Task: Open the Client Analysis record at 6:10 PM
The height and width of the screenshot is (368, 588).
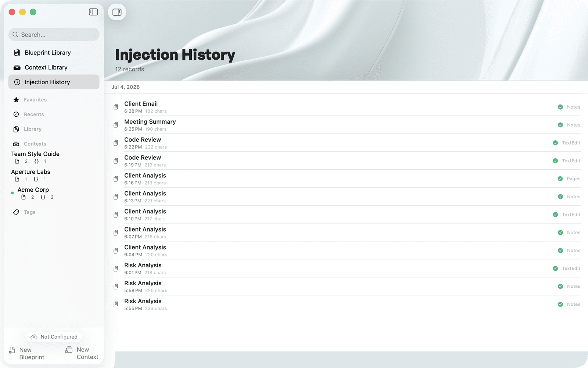Action: [346, 215]
